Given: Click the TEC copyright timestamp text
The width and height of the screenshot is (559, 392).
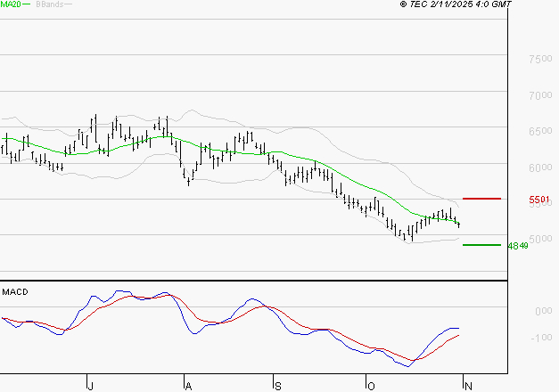Looking at the screenshot, I should 456,4.
